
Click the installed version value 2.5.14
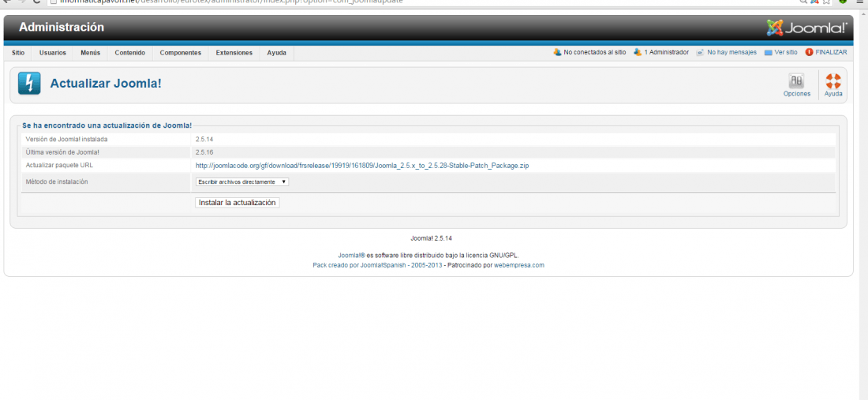(204, 139)
